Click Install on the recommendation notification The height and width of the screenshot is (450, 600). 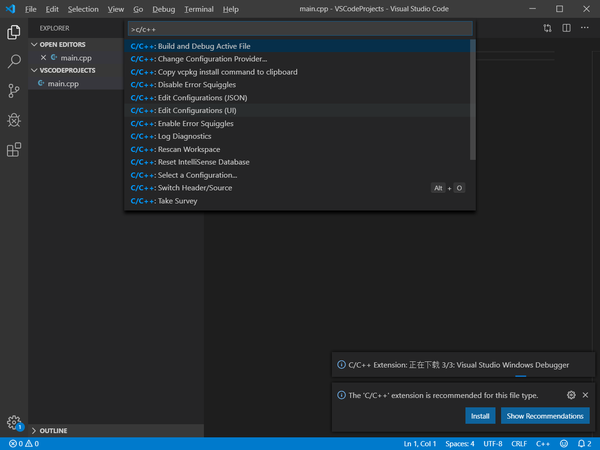click(x=480, y=416)
